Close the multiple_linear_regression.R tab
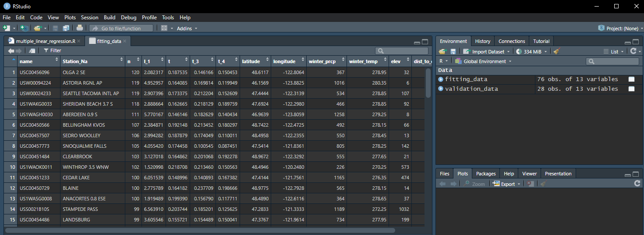 coord(78,41)
